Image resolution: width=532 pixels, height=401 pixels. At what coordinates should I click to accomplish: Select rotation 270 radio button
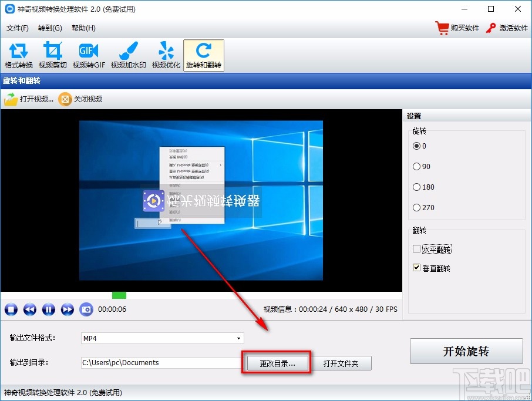pos(416,207)
